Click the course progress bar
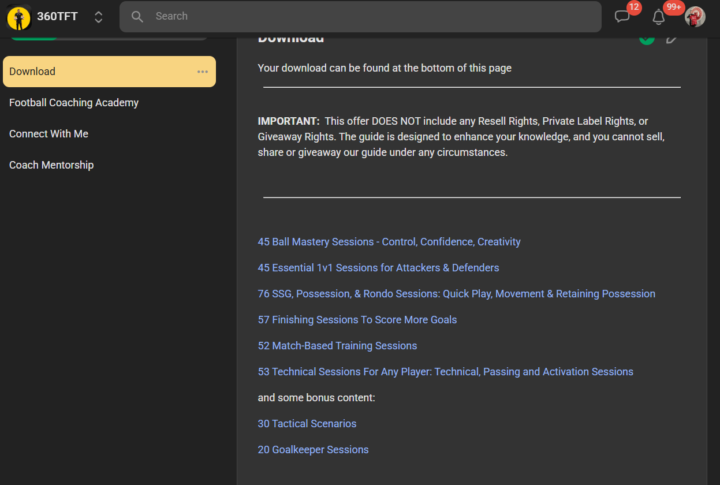 (108, 38)
